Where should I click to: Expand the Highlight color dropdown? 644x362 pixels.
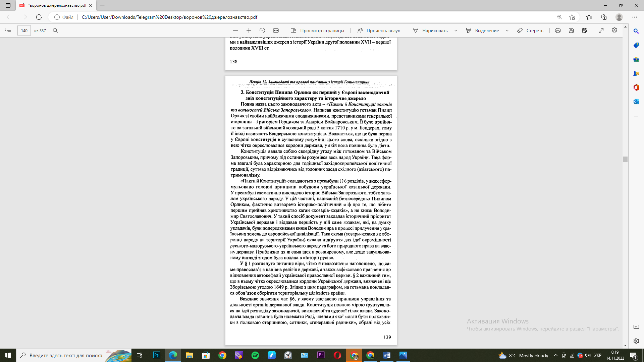point(507,31)
